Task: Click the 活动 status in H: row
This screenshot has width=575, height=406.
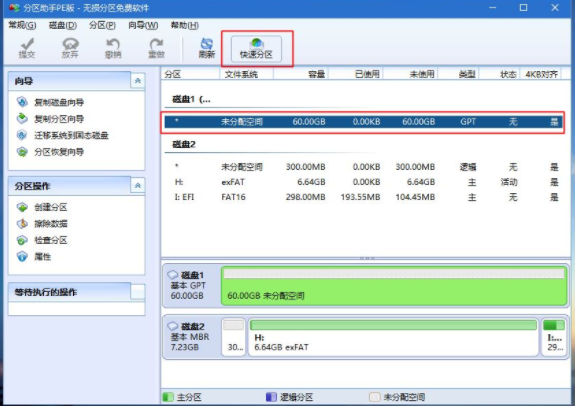Action: tap(509, 182)
